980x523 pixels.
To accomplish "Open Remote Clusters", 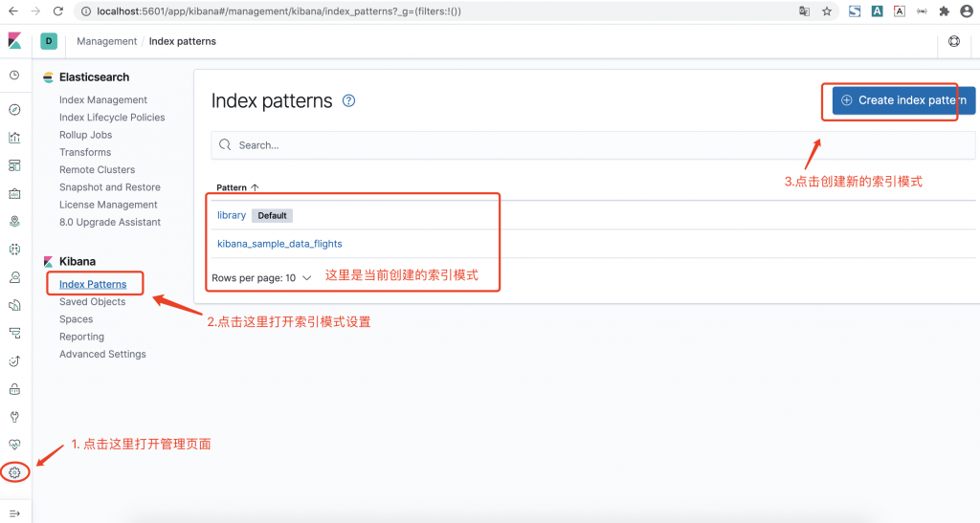I will tap(97, 170).
